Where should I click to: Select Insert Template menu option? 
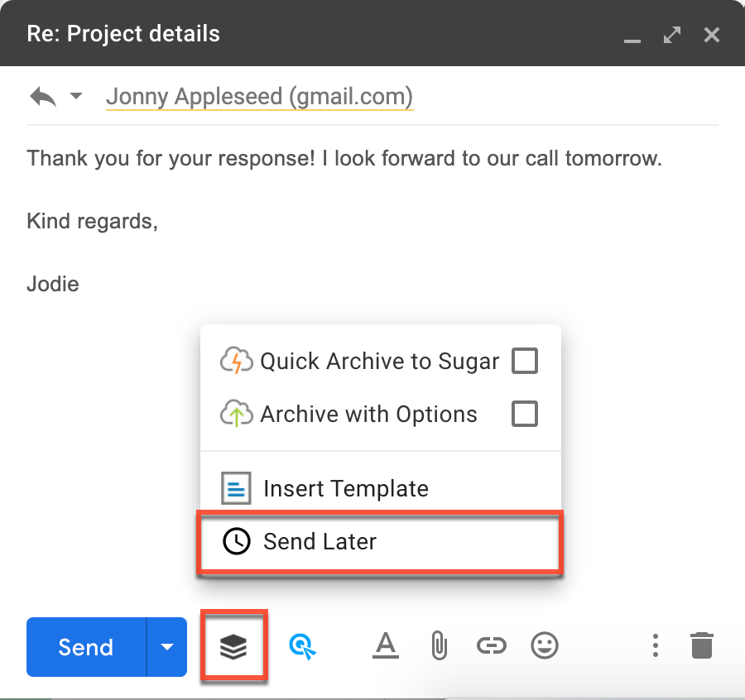coord(345,488)
